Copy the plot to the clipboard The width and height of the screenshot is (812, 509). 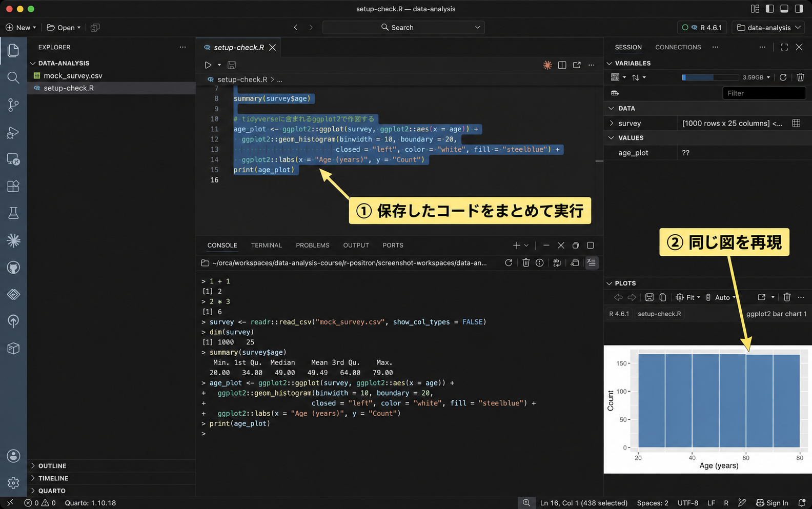pyautogui.click(x=662, y=297)
